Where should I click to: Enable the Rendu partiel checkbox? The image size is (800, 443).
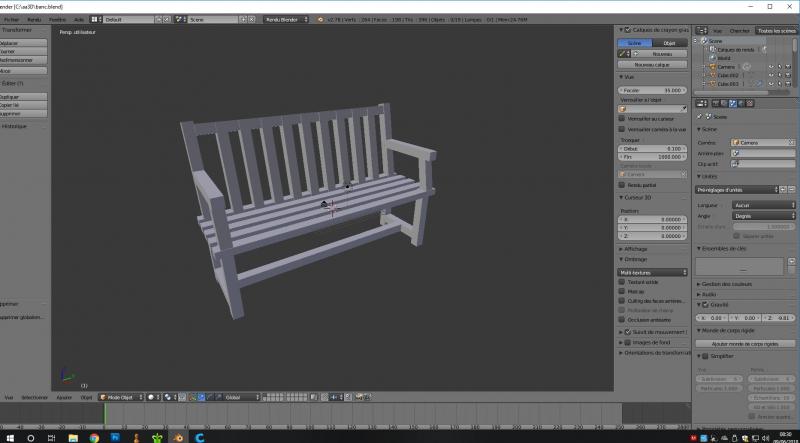622,184
